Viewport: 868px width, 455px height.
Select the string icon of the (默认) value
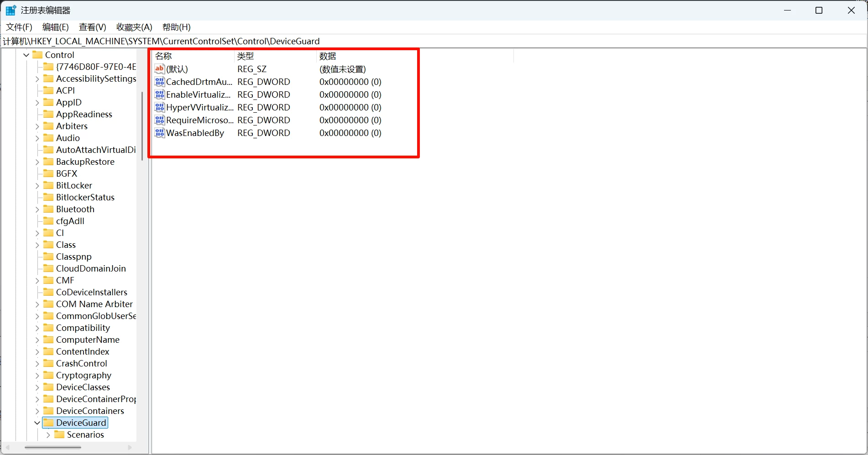[159, 69]
